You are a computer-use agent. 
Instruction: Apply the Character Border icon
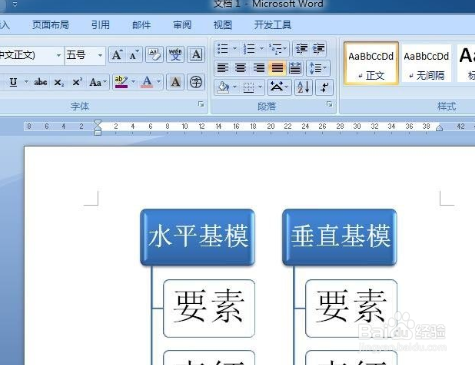[196, 55]
